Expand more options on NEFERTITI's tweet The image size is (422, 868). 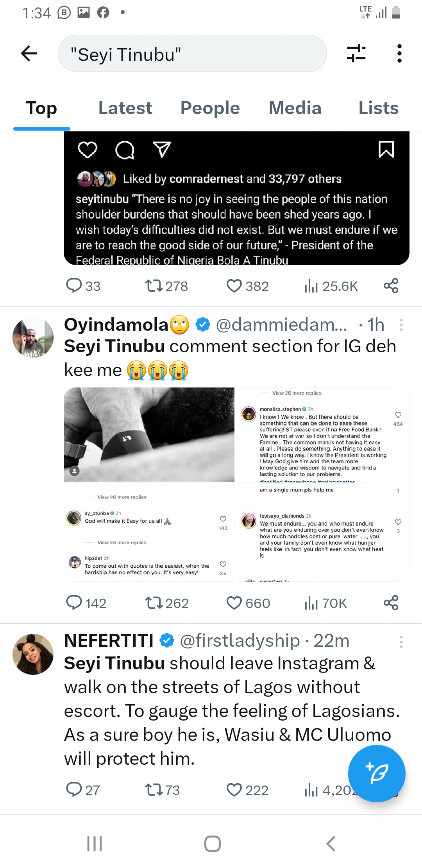(401, 642)
